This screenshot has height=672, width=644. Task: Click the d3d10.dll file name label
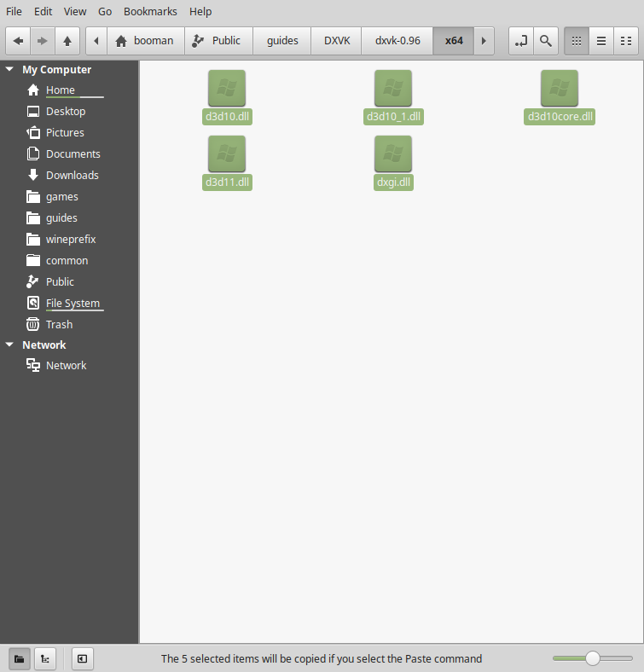coord(227,117)
